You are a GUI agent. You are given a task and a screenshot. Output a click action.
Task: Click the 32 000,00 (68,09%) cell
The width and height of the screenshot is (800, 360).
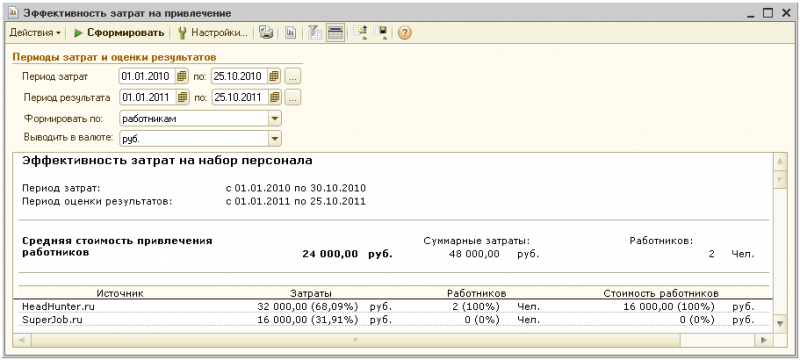click(308, 306)
